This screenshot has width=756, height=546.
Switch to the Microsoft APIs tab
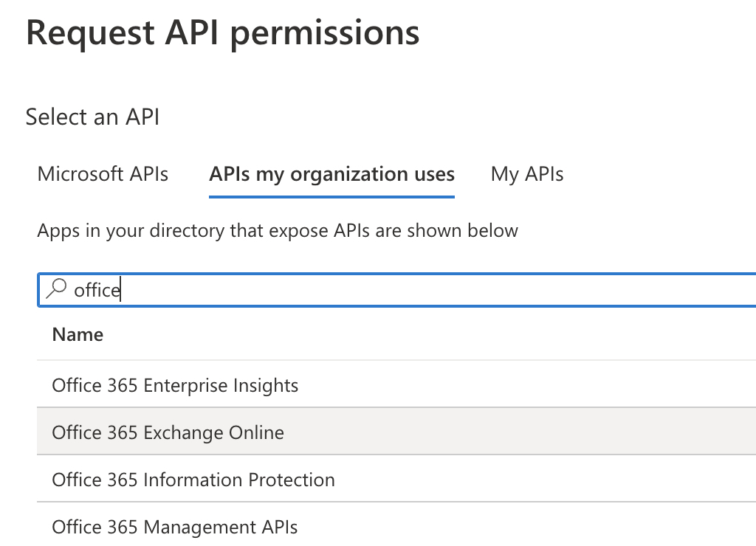pos(103,174)
